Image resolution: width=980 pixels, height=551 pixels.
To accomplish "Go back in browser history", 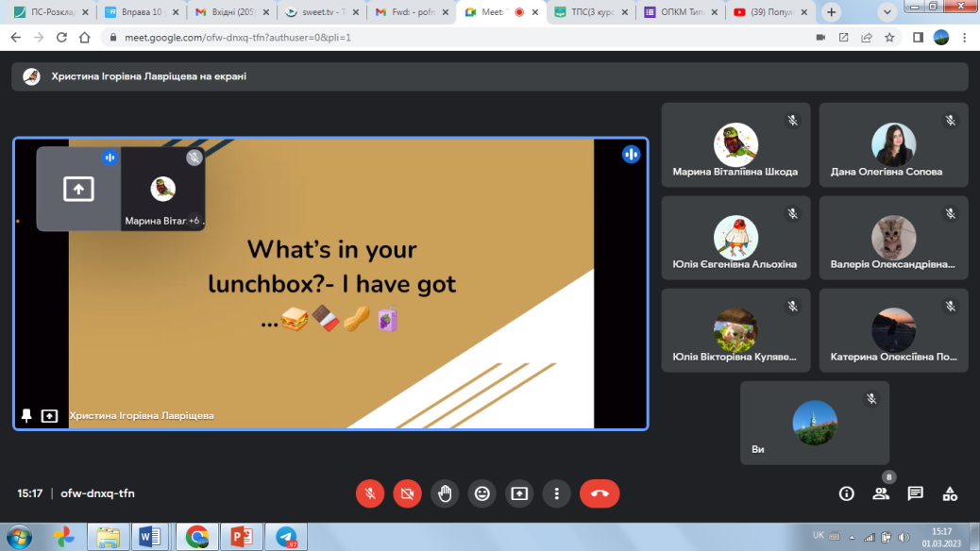I will [x=16, y=38].
